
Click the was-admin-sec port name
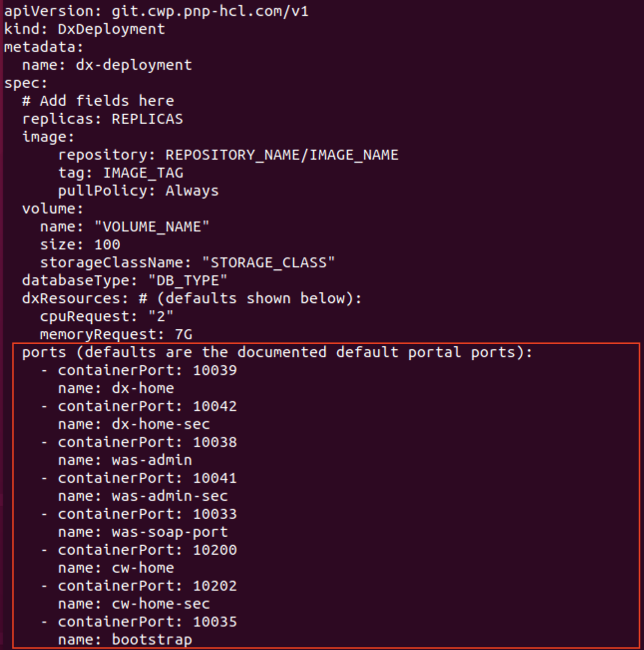pyautogui.click(x=170, y=496)
